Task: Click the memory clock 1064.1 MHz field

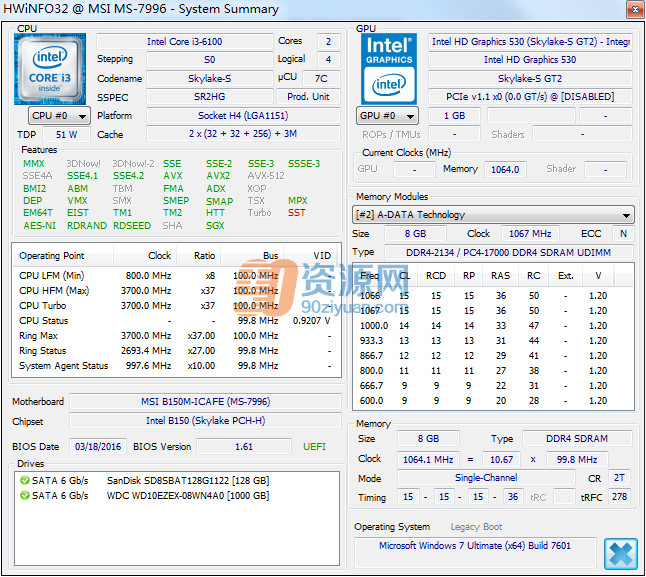Action: [428, 460]
